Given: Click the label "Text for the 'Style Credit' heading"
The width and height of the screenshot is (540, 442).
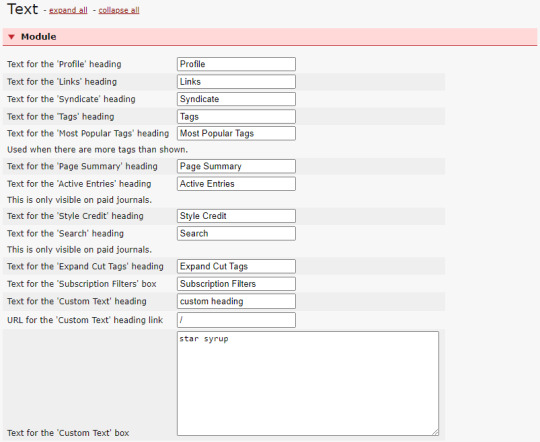Looking at the screenshot, I should 75,216.
